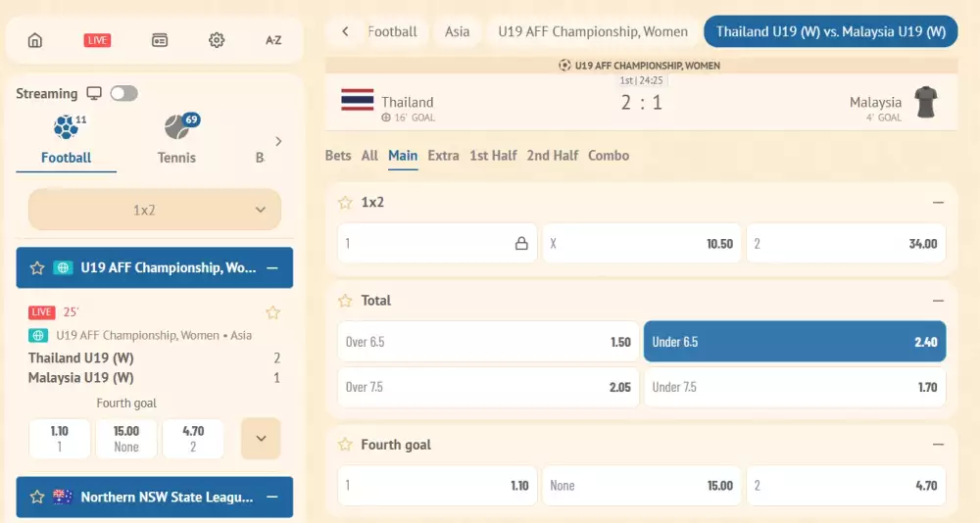The width and height of the screenshot is (980, 523).
Task: Switch to the Combo tab
Action: (609, 156)
